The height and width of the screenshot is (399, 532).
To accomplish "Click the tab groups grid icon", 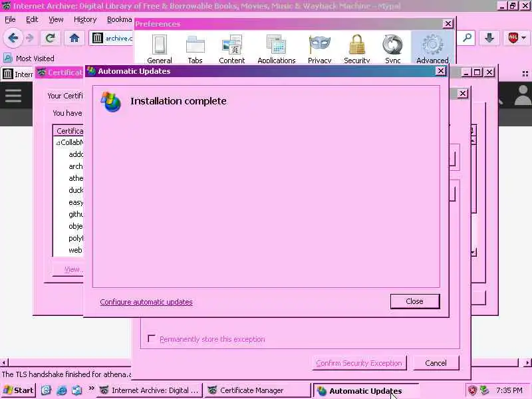I will point(525,74).
